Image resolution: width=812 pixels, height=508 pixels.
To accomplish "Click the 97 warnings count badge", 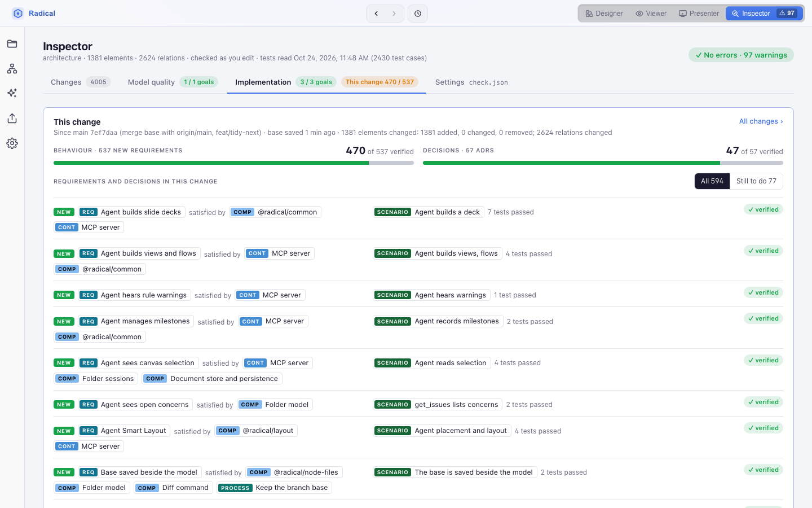I will 787,14.
